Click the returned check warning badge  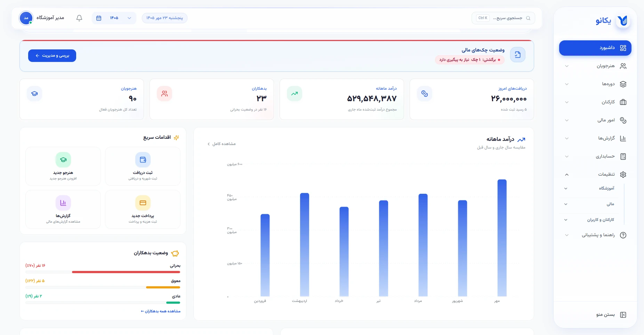pos(469,60)
